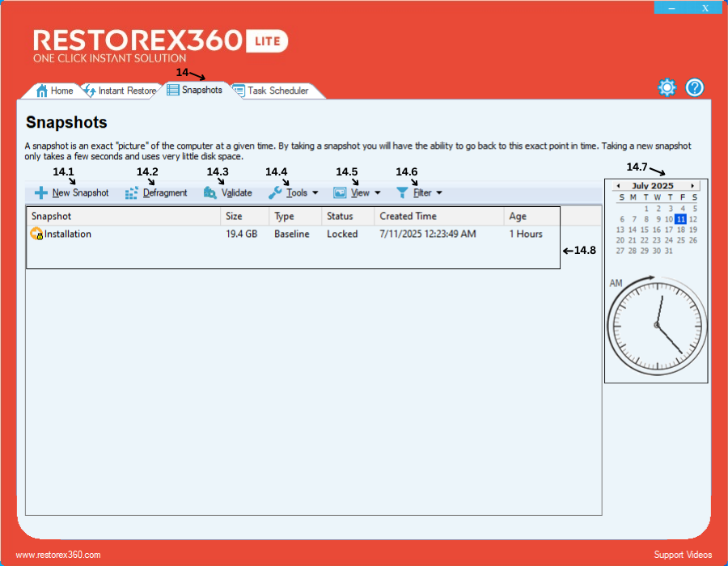Image resolution: width=728 pixels, height=566 pixels.
Task: Advance calendar to next month
Action: tap(692, 186)
